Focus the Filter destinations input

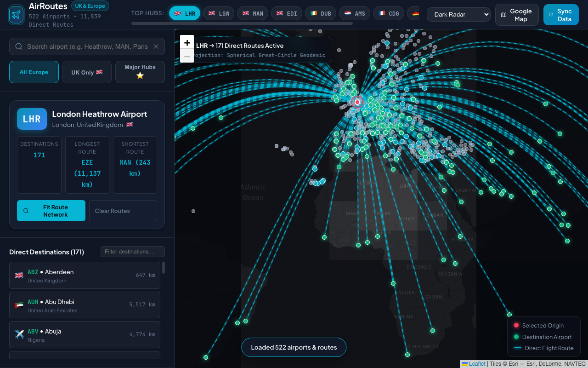click(x=133, y=252)
